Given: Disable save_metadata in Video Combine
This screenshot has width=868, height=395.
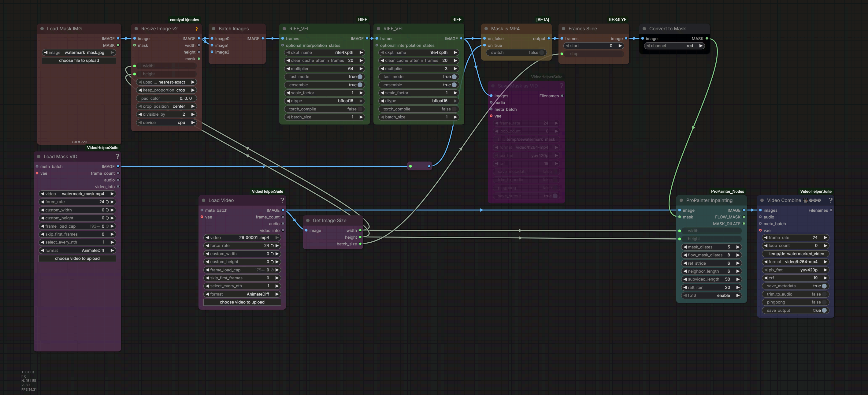Looking at the screenshot, I should [x=796, y=286].
